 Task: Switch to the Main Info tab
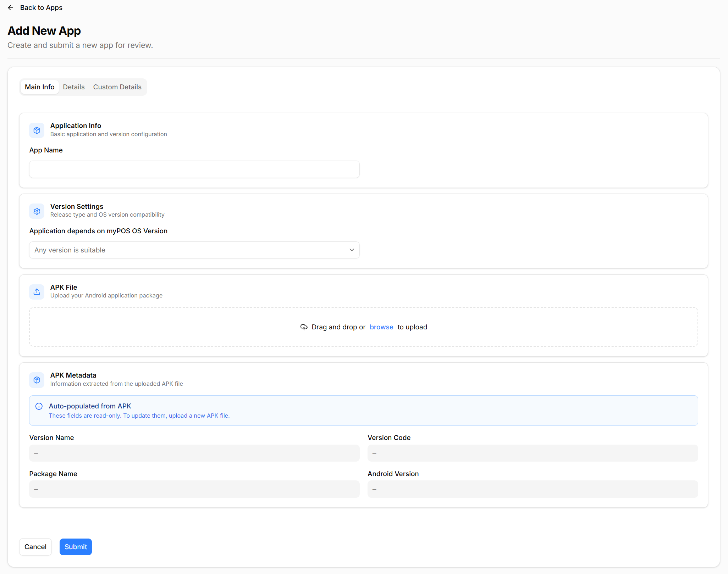(40, 87)
